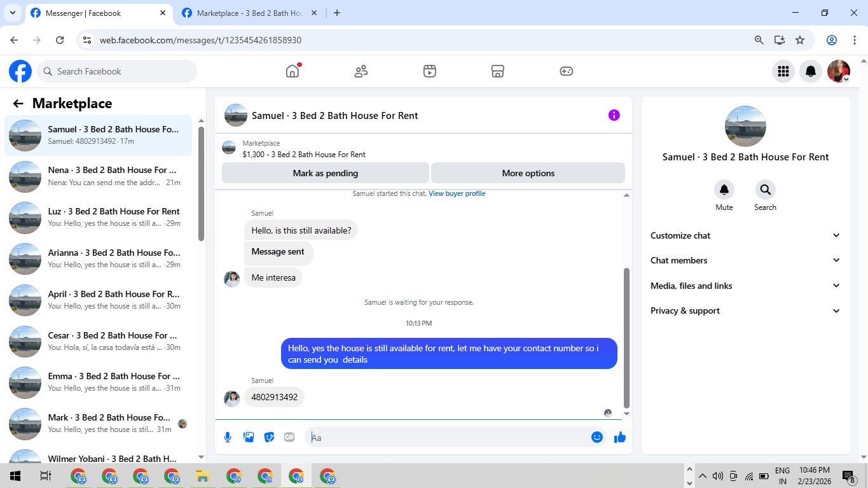Expand Customize chat section
This screenshot has width=868, height=488.
745,235
